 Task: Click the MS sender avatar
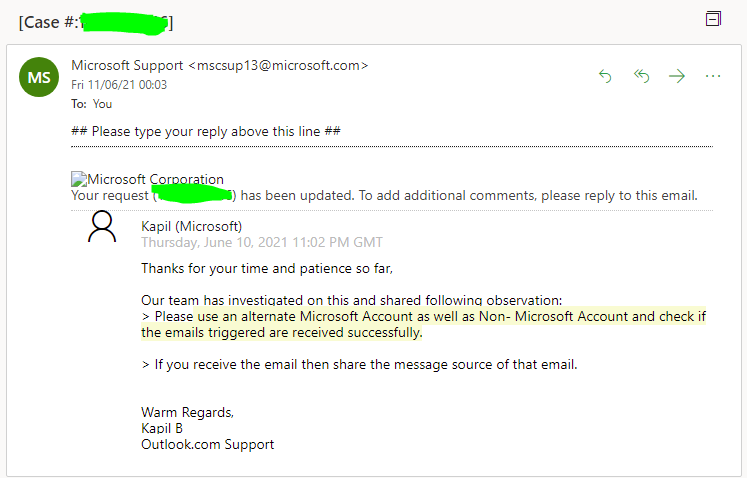[39, 77]
